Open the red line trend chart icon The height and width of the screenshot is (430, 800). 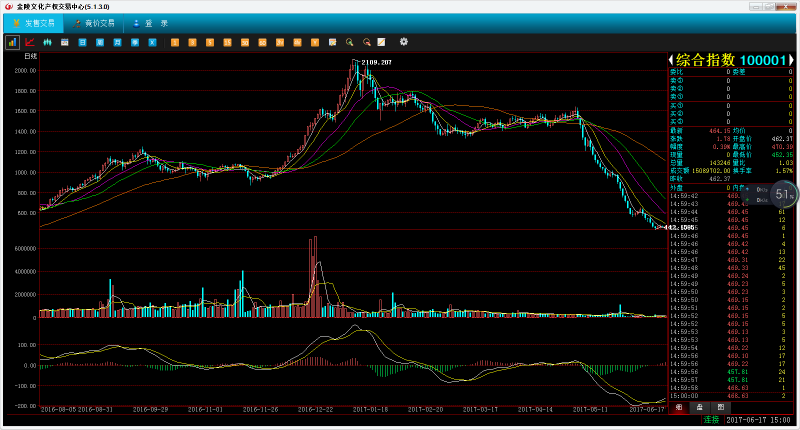pyautogui.click(x=30, y=42)
